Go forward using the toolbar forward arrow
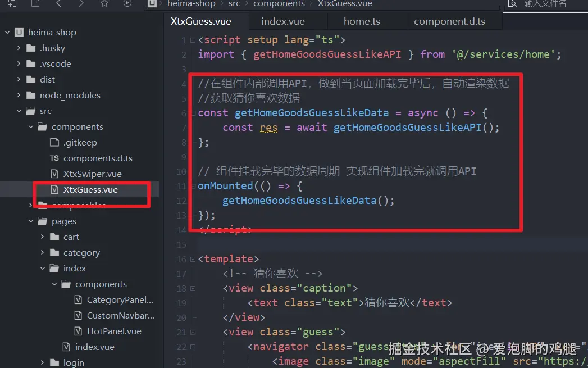 [x=81, y=3]
